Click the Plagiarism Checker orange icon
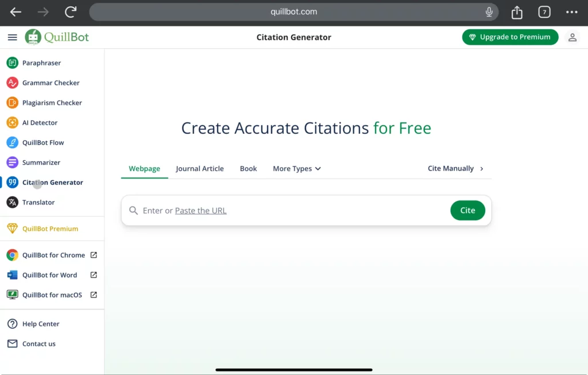 tap(13, 102)
